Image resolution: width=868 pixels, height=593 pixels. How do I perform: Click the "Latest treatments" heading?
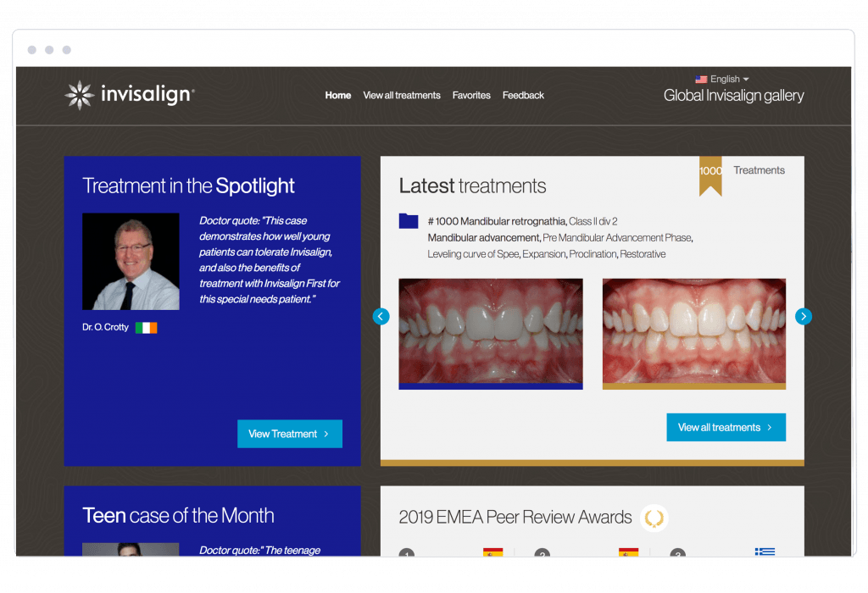[472, 186]
